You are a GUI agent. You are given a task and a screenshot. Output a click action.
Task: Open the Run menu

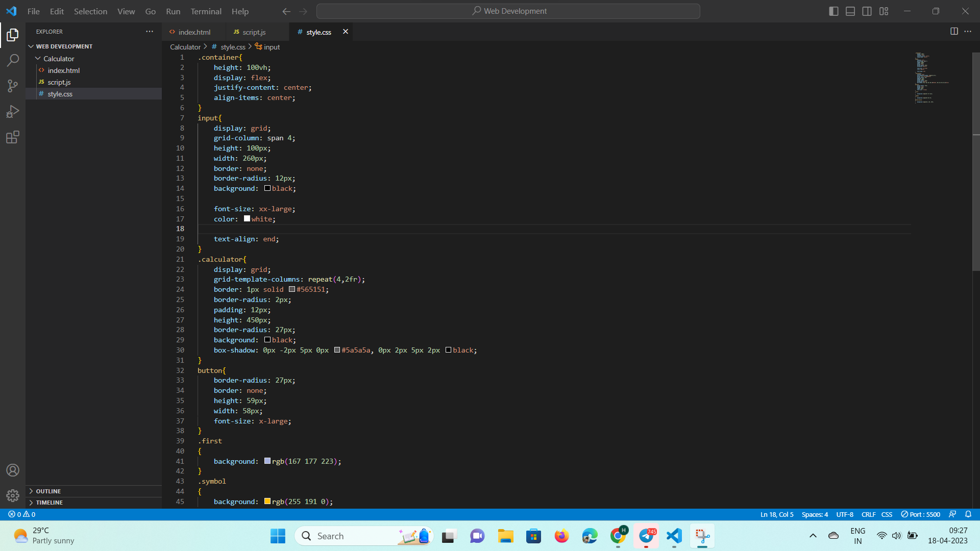click(173, 11)
